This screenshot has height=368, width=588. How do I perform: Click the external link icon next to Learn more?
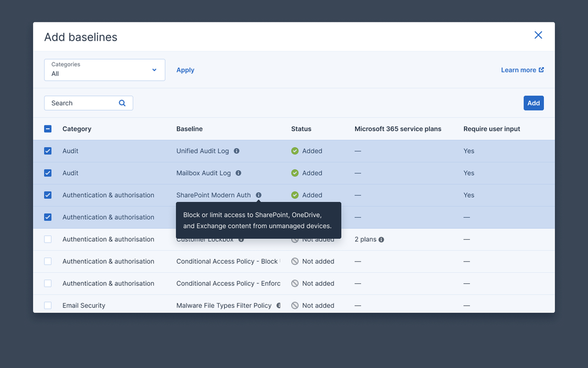pos(540,69)
